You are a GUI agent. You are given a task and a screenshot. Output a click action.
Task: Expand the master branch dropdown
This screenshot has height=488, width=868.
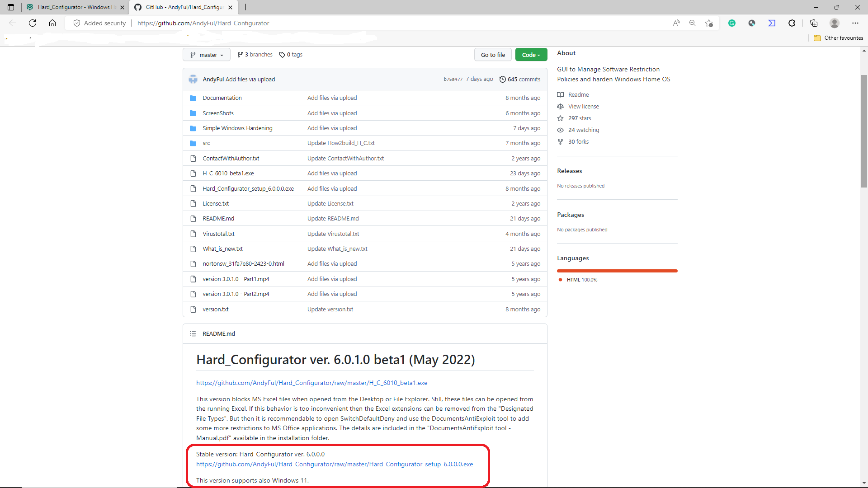click(207, 55)
